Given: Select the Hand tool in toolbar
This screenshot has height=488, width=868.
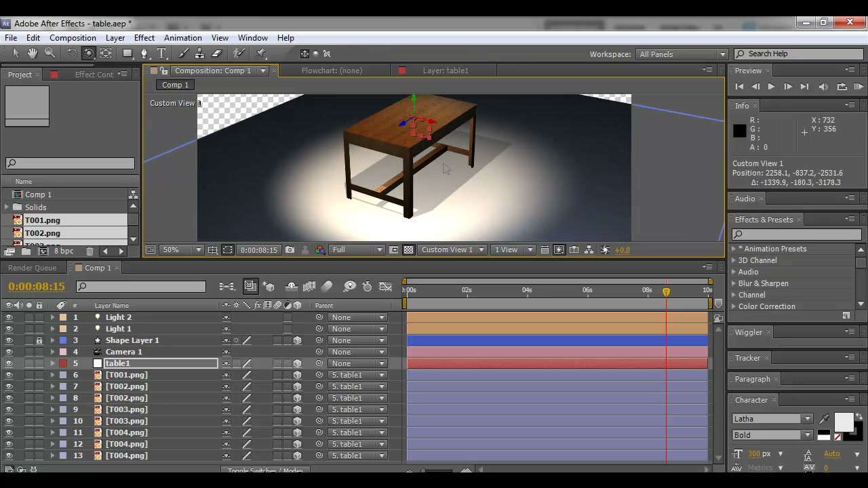Looking at the screenshot, I should click(x=32, y=54).
